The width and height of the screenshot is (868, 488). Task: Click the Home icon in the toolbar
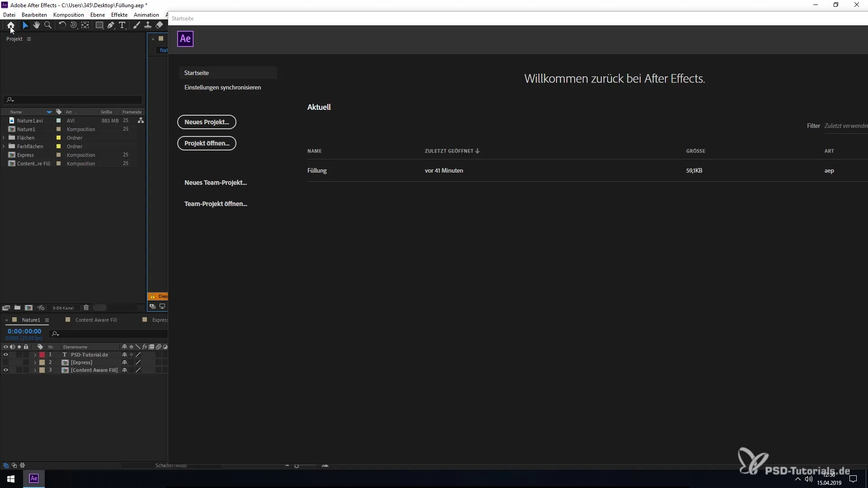[11, 25]
